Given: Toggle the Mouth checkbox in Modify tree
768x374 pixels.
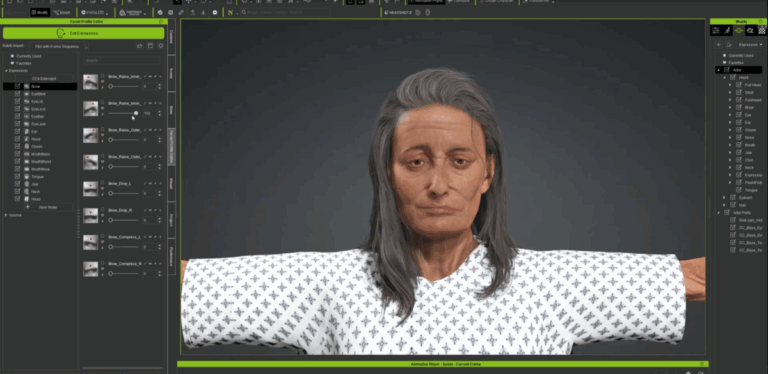Looking at the screenshot, I should [739, 145].
